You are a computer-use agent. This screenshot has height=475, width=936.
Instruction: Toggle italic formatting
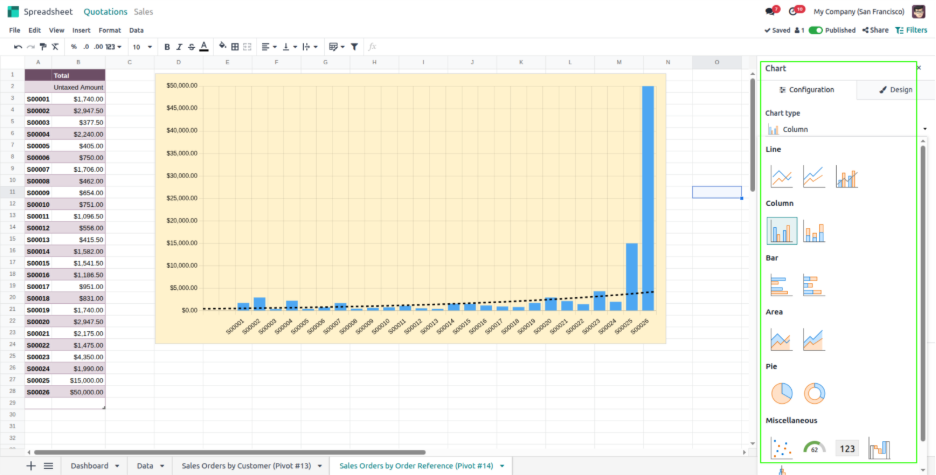pyautogui.click(x=179, y=47)
